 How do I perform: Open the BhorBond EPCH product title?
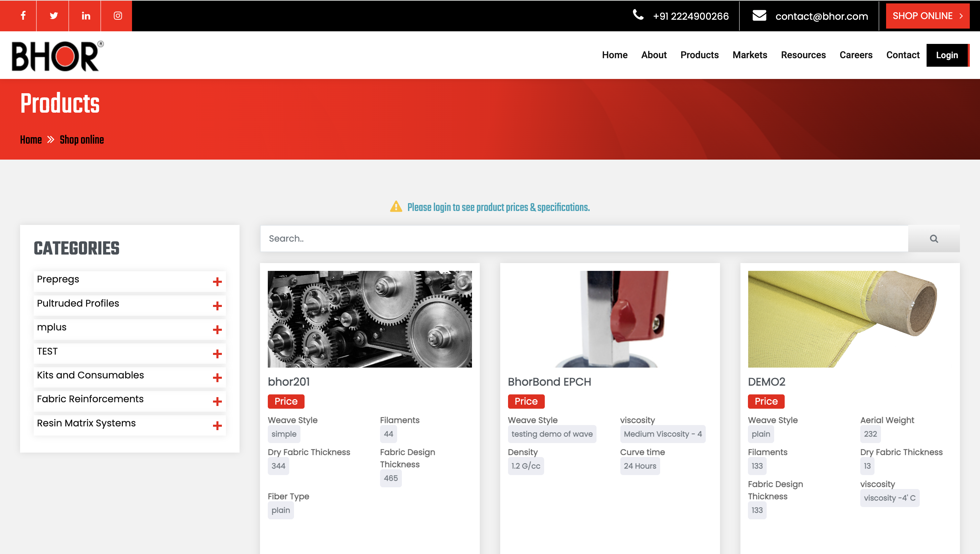coord(549,381)
